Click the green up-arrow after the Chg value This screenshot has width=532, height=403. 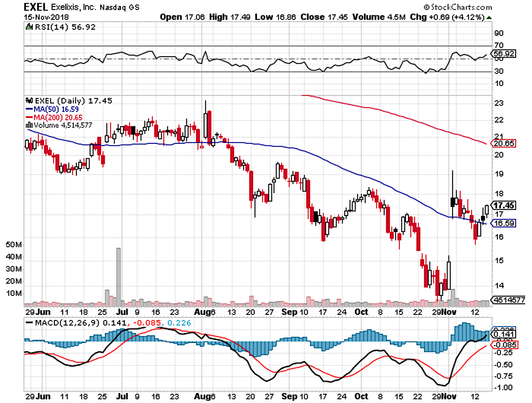tap(489, 17)
